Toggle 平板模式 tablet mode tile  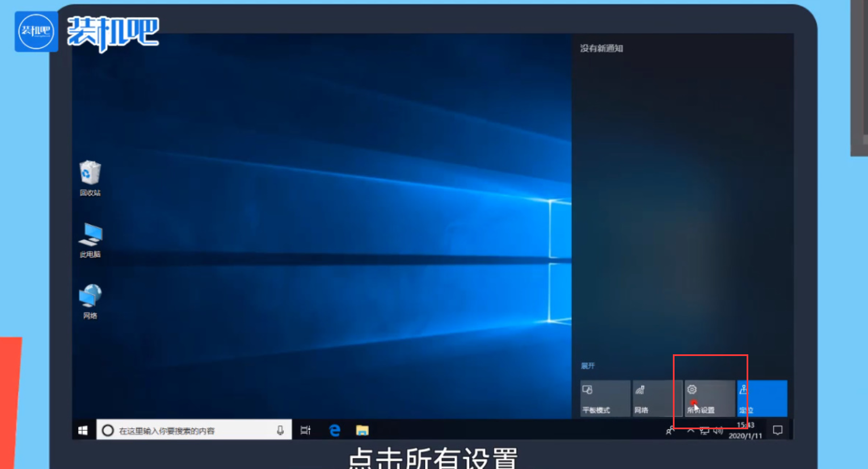605,399
